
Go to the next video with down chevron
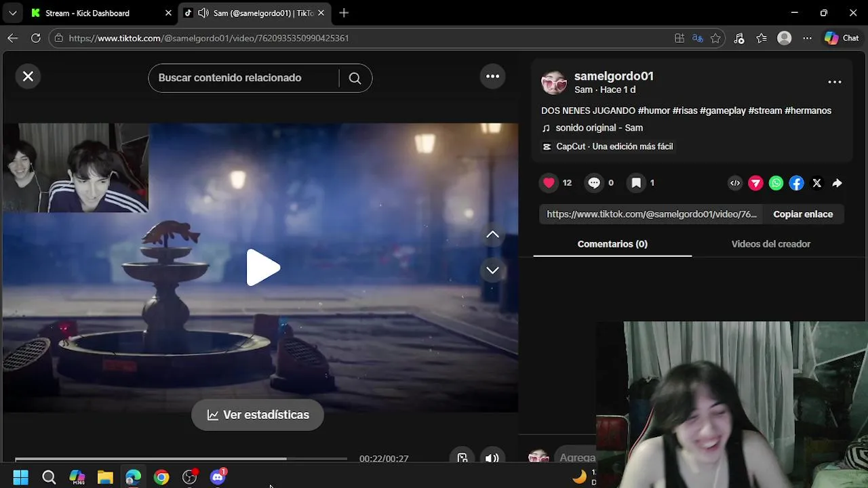(492, 270)
